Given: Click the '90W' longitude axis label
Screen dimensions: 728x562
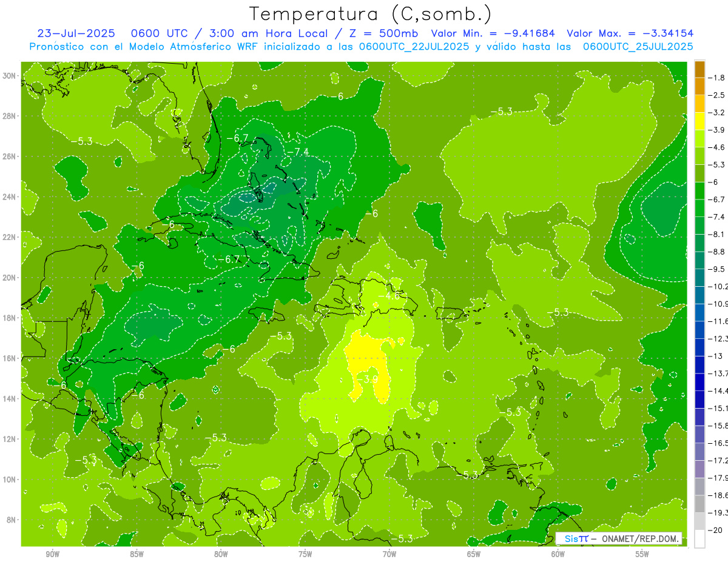Looking at the screenshot, I should pos(52,554).
